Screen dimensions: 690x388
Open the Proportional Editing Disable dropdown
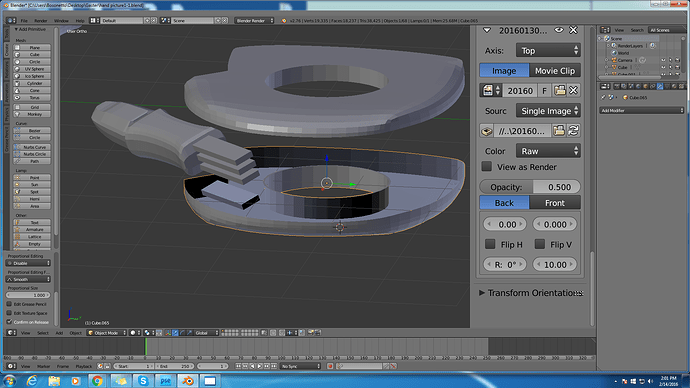coord(28,263)
